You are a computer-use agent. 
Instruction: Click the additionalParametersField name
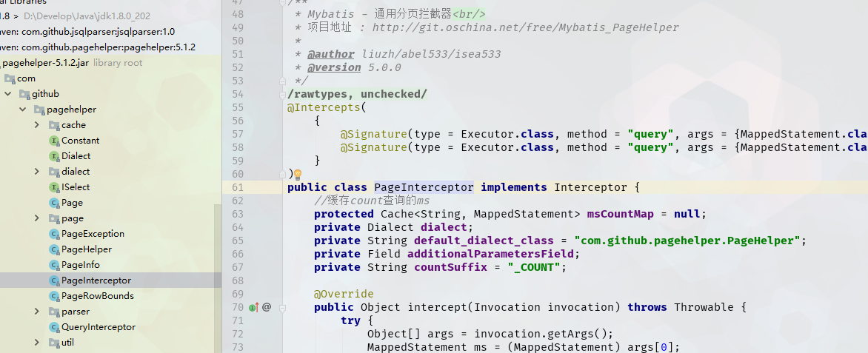tap(490, 253)
